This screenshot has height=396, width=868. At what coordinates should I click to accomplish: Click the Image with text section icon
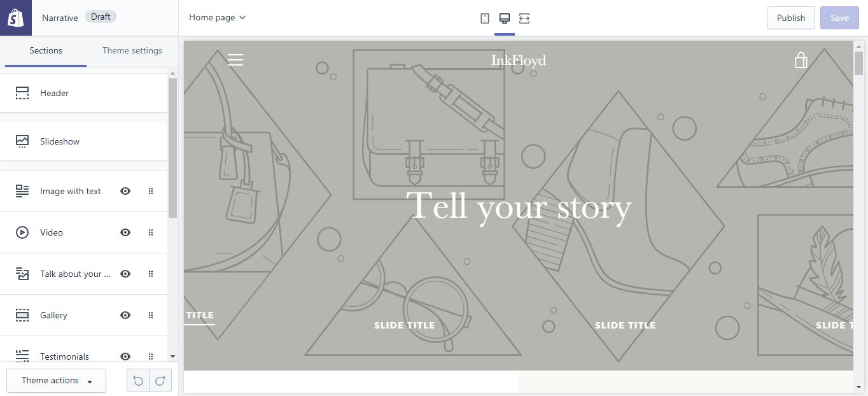click(22, 191)
